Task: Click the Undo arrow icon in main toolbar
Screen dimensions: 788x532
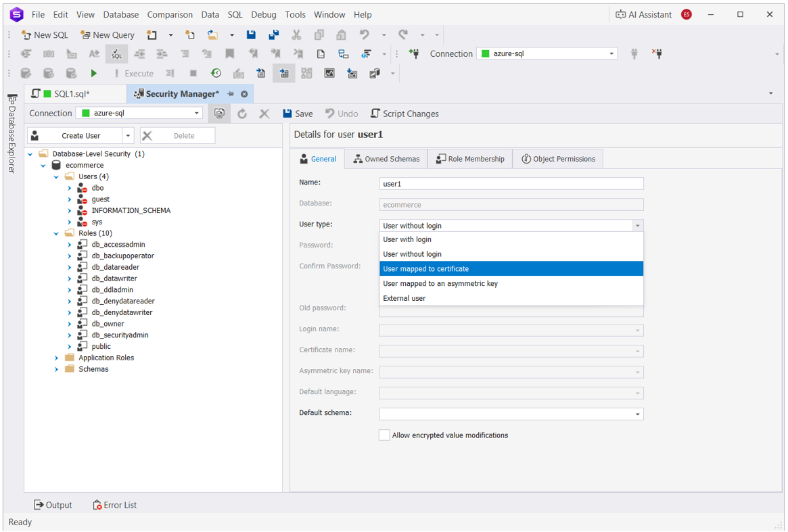Action: (365, 34)
